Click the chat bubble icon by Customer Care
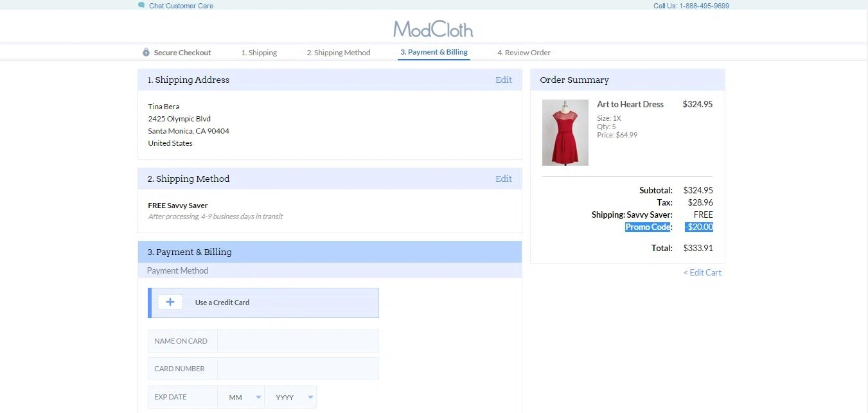 click(141, 5)
